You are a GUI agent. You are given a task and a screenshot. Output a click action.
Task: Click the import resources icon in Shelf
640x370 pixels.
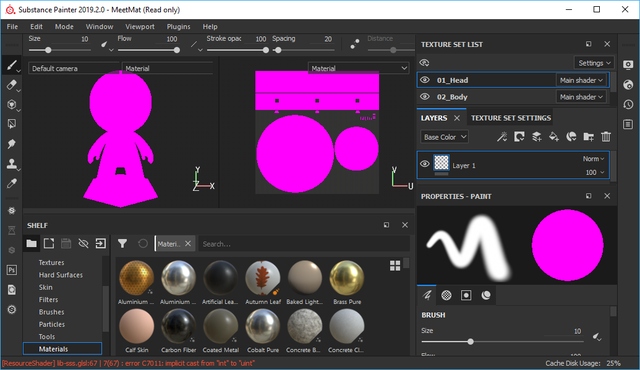click(x=100, y=244)
